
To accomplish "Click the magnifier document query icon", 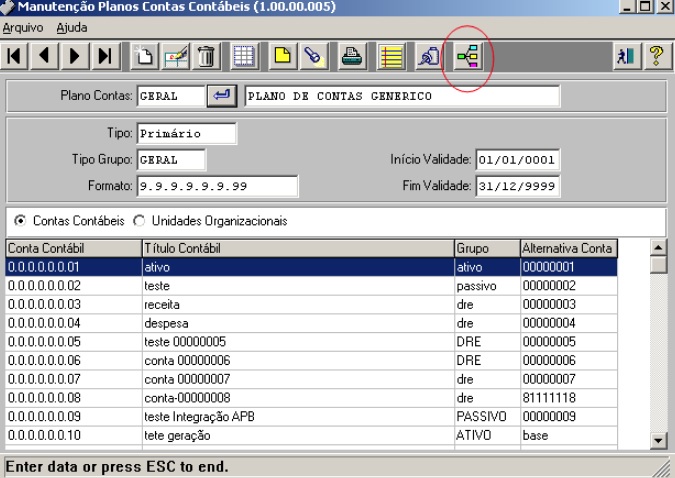I will 429,56.
